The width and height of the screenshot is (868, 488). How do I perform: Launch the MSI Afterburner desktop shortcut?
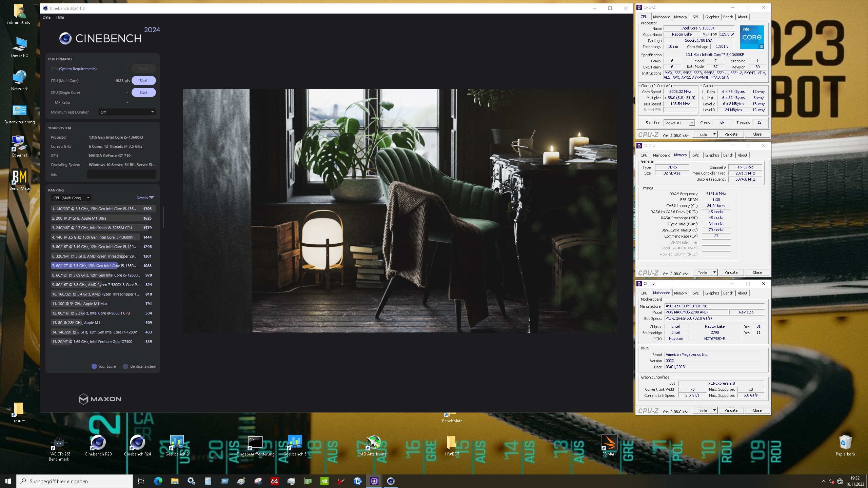point(373,446)
